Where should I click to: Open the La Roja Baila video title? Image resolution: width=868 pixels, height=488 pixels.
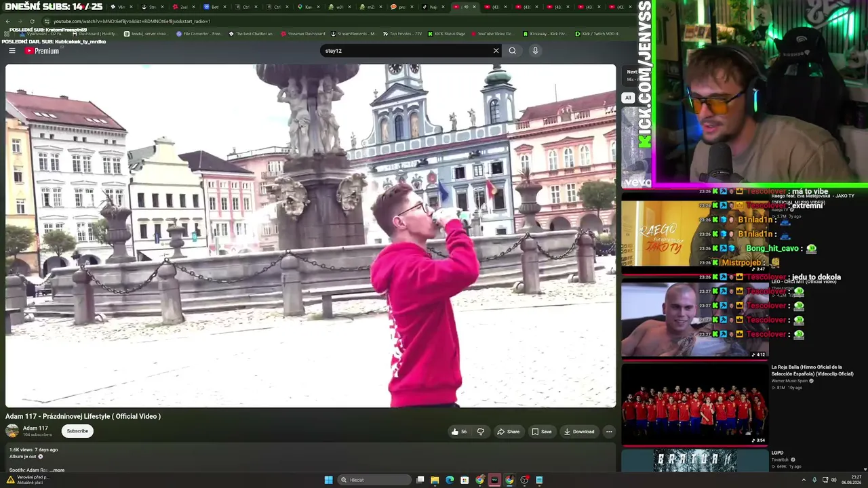click(x=812, y=371)
